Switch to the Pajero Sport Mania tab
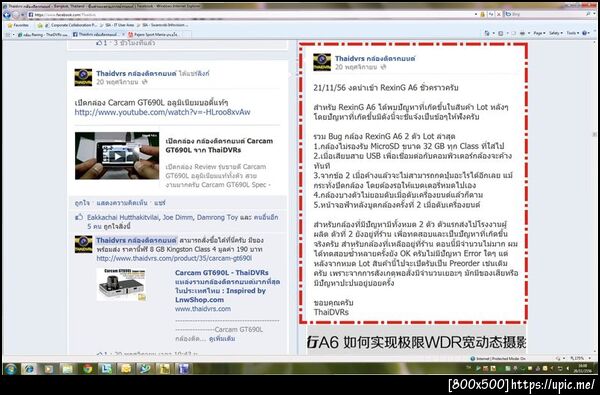Screen dimensions: 600x395 pos(153,34)
